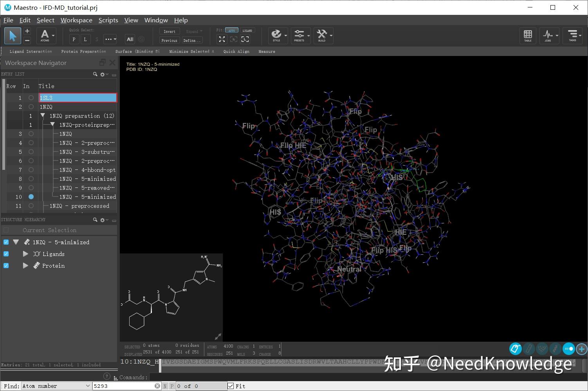Toggle visibility of the Protein group

coord(6,266)
